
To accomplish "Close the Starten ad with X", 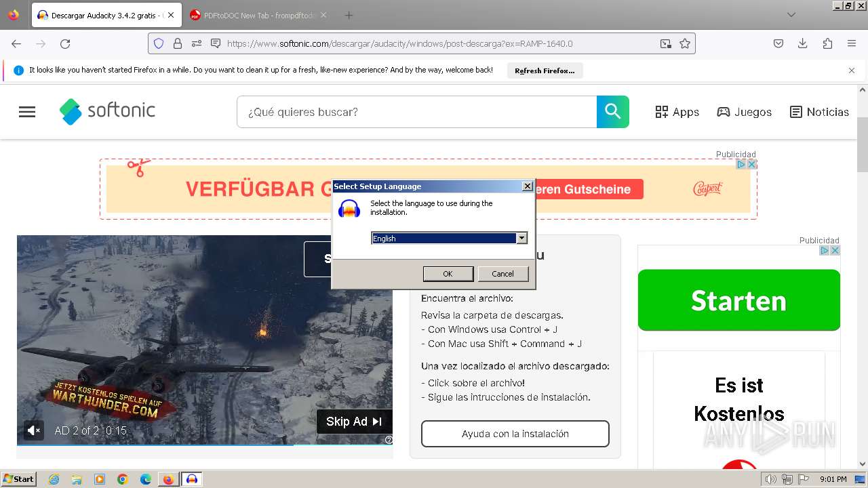I will (x=835, y=250).
